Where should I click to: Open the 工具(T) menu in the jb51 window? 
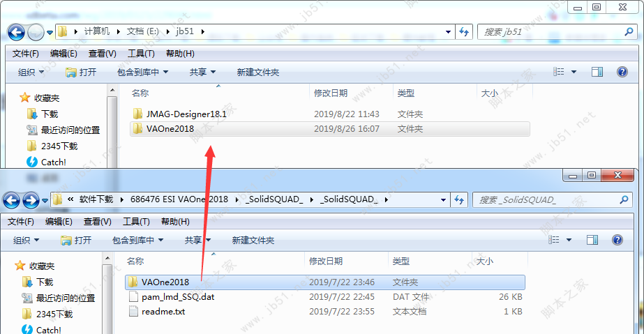click(141, 53)
